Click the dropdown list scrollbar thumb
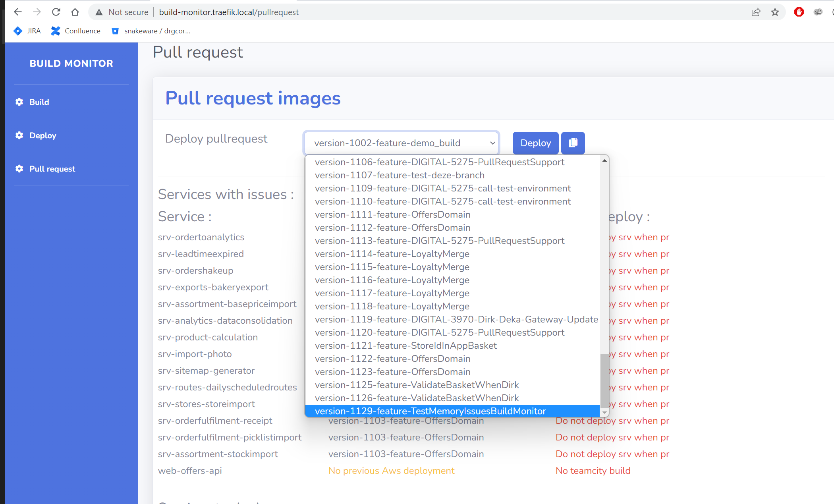The image size is (834, 504). pos(604,380)
